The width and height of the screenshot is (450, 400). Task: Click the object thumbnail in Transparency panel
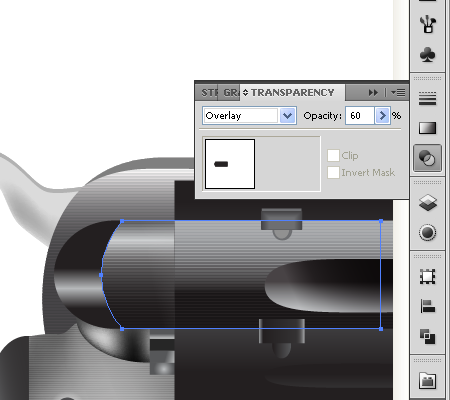pos(230,164)
